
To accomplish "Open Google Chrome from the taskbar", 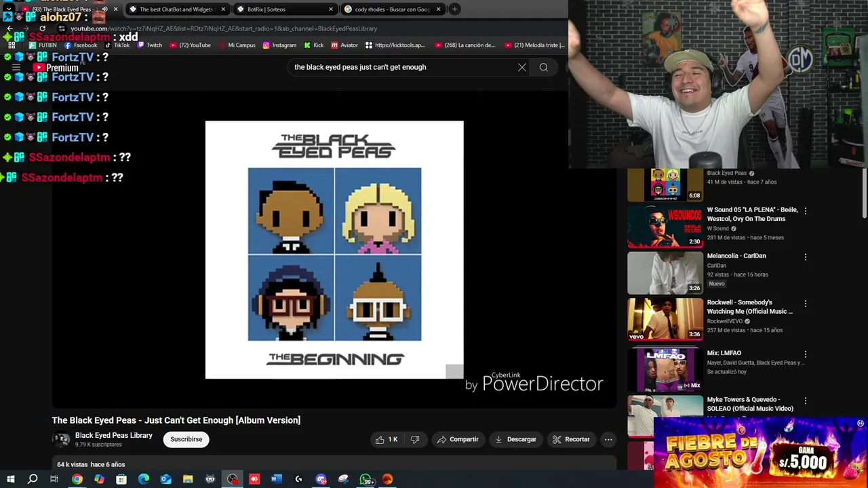I will [x=77, y=479].
